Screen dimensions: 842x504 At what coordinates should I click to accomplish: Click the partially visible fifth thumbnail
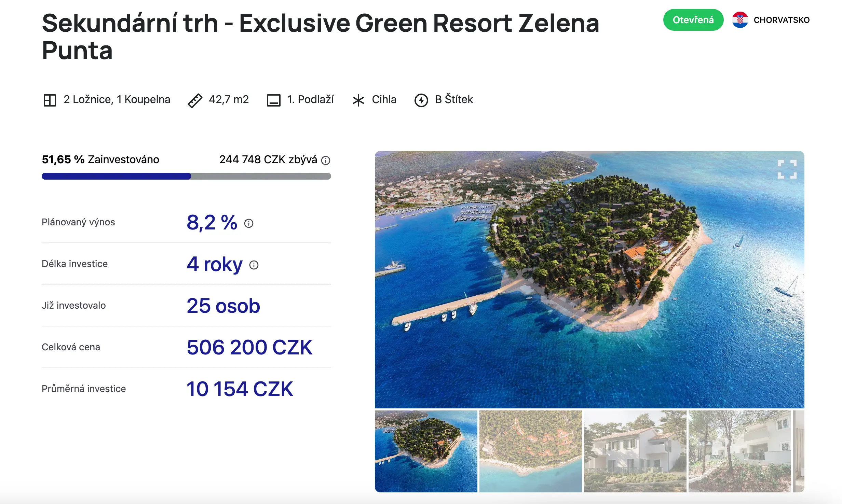(799, 451)
